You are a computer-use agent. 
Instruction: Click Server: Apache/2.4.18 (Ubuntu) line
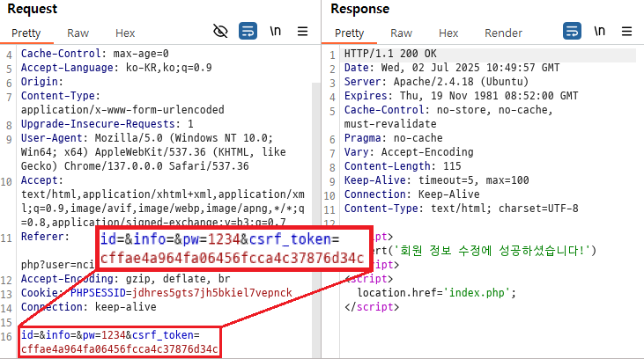[x=436, y=82]
